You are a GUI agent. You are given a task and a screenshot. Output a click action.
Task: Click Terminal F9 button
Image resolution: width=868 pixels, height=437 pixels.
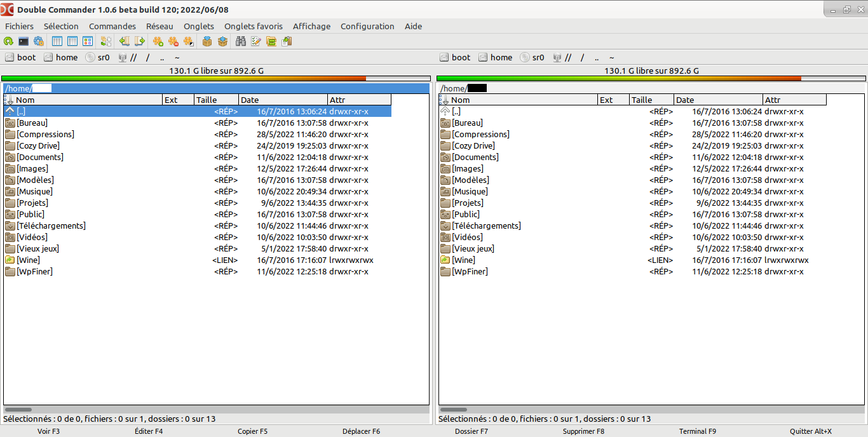(x=697, y=431)
